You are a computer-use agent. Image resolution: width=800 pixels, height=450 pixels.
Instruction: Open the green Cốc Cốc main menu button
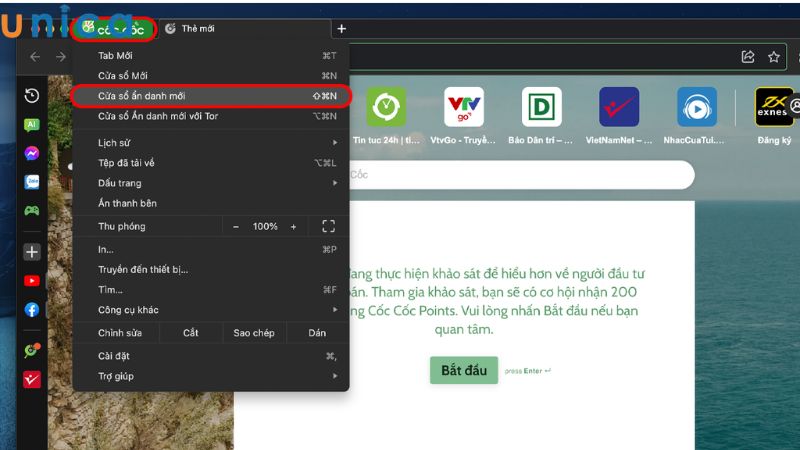point(113,29)
